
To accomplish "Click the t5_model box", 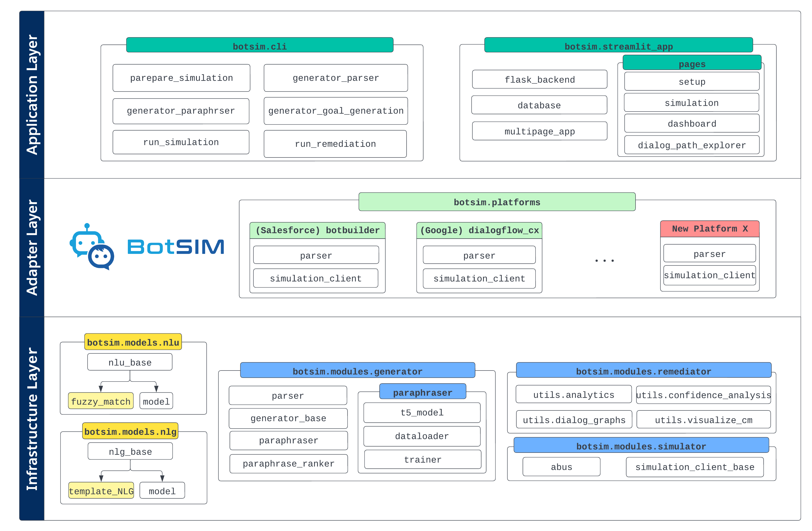I will pyautogui.click(x=422, y=412).
